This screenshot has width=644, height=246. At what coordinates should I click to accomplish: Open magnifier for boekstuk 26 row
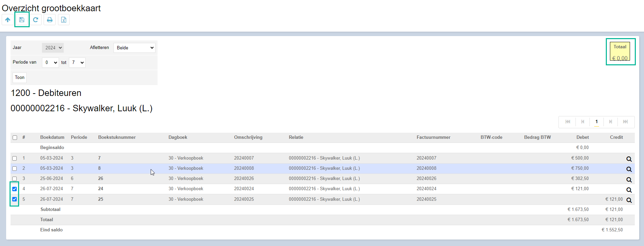tap(629, 180)
